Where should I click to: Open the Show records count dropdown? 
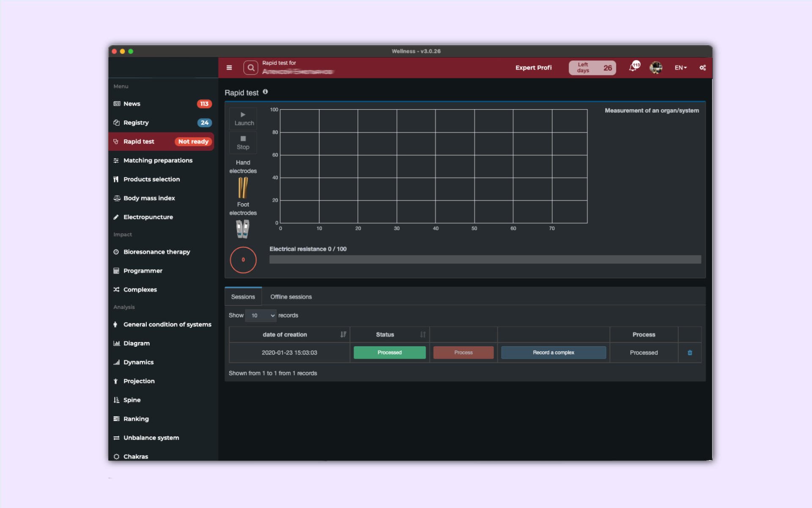click(x=261, y=315)
